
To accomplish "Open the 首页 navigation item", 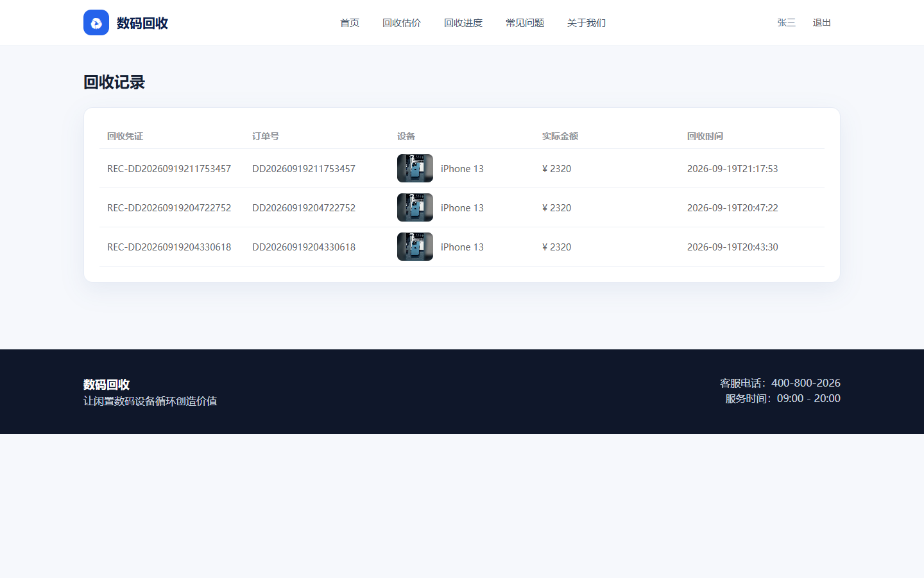I will pos(350,22).
